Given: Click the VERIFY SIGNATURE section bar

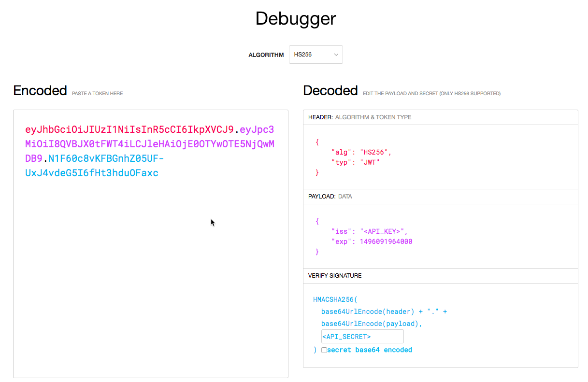Looking at the screenshot, I should [440, 275].
